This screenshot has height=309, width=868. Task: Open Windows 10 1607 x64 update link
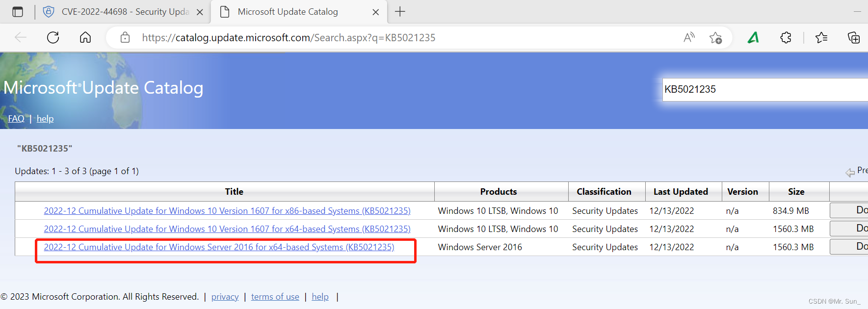click(227, 229)
